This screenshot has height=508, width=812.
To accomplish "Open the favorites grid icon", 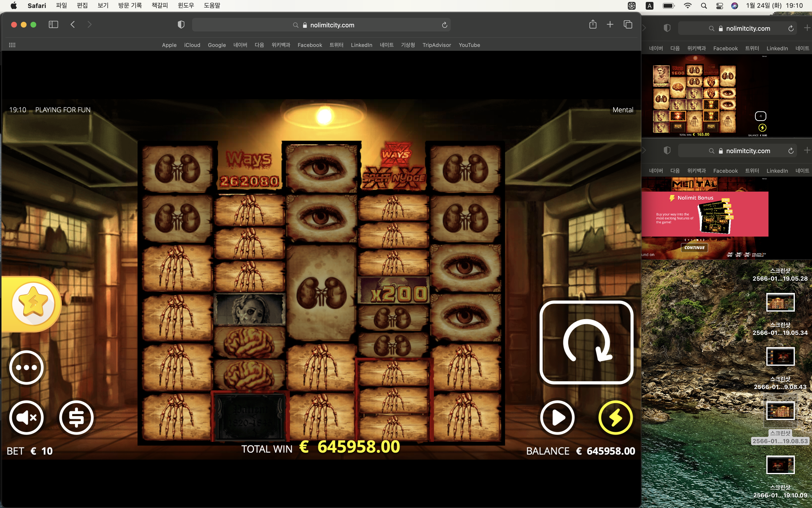I will pyautogui.click(x=12, y=45).
